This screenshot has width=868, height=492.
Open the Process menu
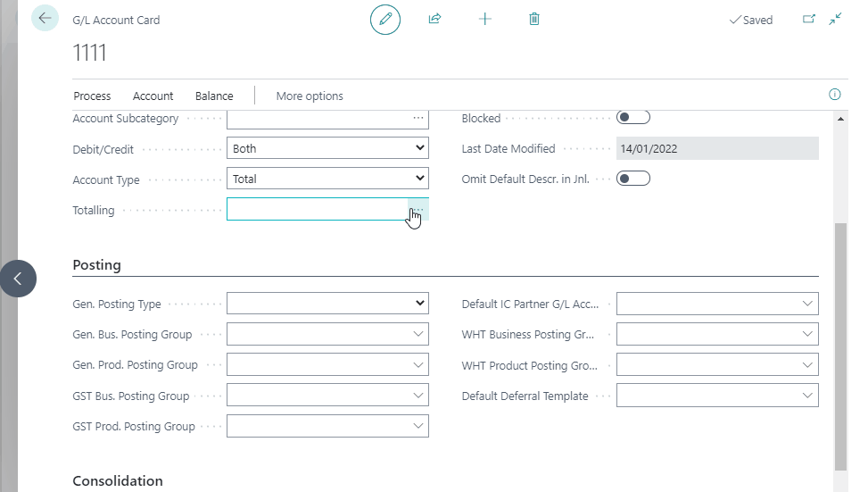click(x=92, y=96)
